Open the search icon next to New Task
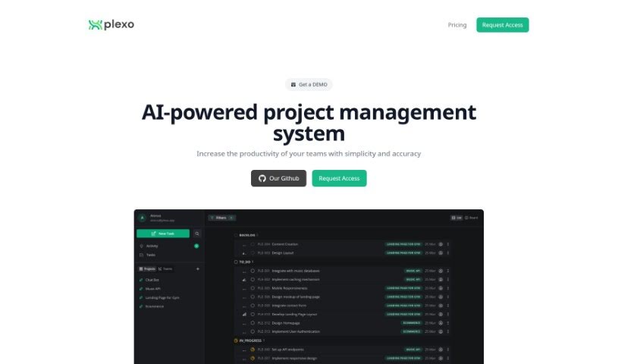 (197, 234)
